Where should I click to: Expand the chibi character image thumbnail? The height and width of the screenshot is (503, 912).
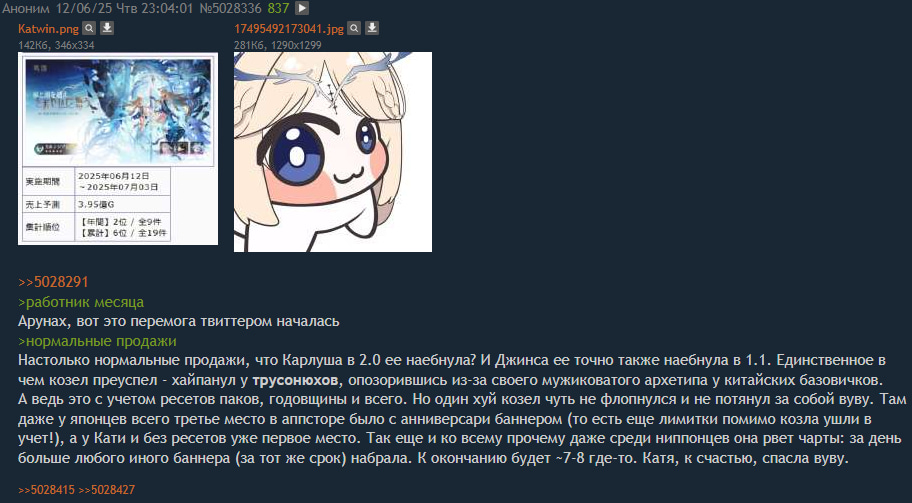click(333, 152)
